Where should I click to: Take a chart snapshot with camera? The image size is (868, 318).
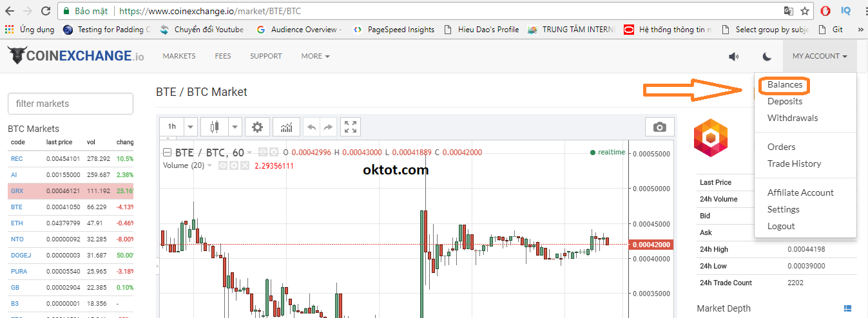pyautogui.click(x=659, y=127)
